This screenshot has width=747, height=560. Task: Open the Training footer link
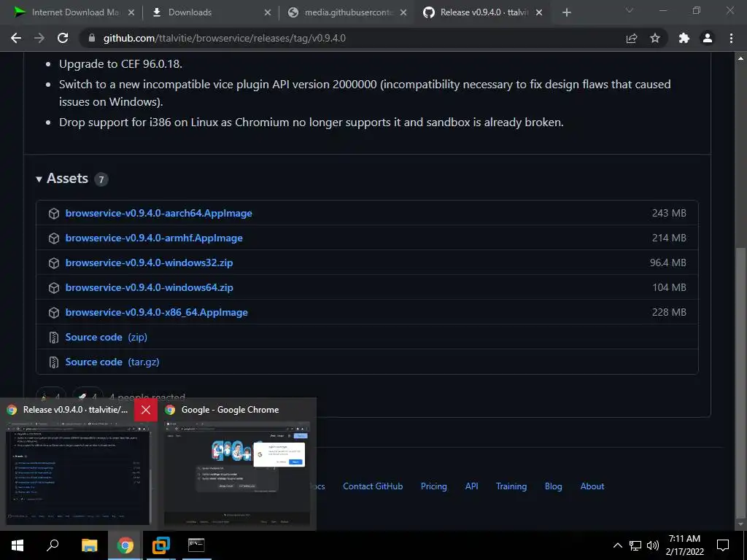[x=511, y=486]
